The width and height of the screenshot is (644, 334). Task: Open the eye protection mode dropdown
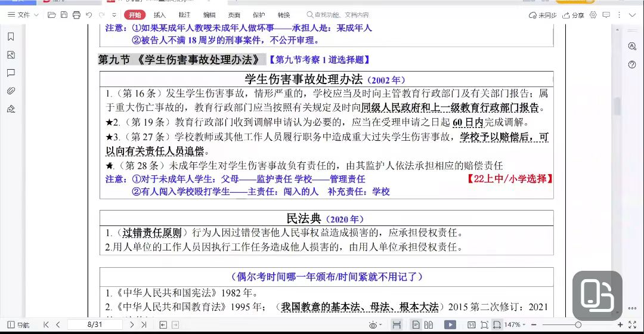pyautogui.click(x=375, y=325)
